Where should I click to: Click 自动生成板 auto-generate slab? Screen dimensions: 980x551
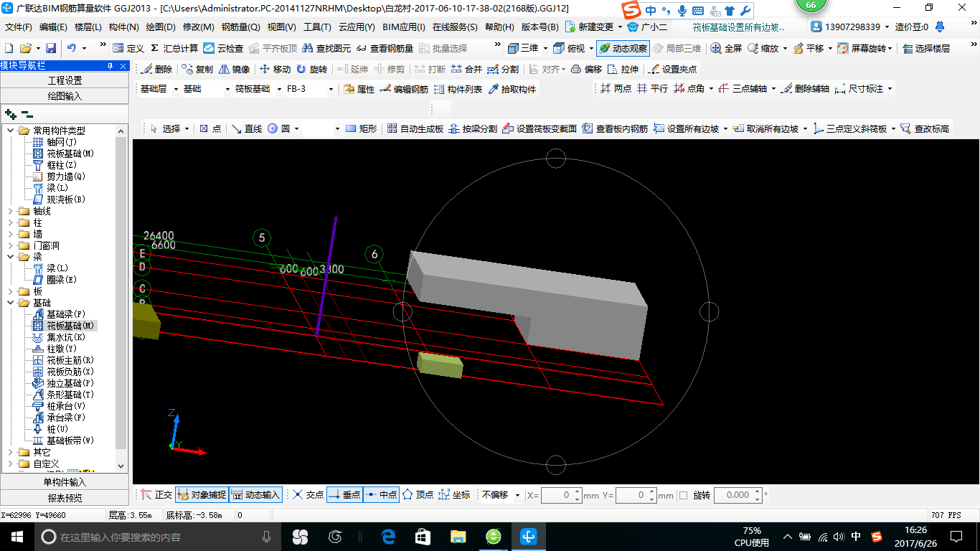click(415, 128)
